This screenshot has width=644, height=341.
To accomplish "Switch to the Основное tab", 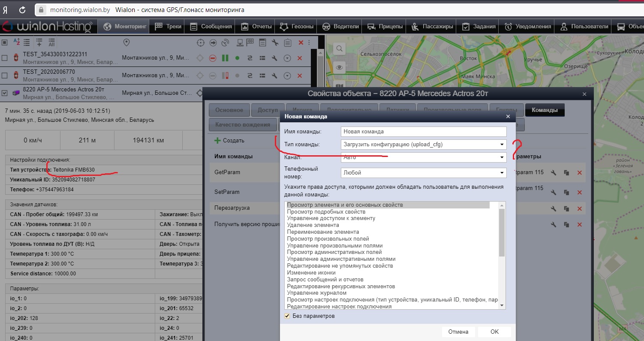I will pyautogui.click(x=229, y=110).
